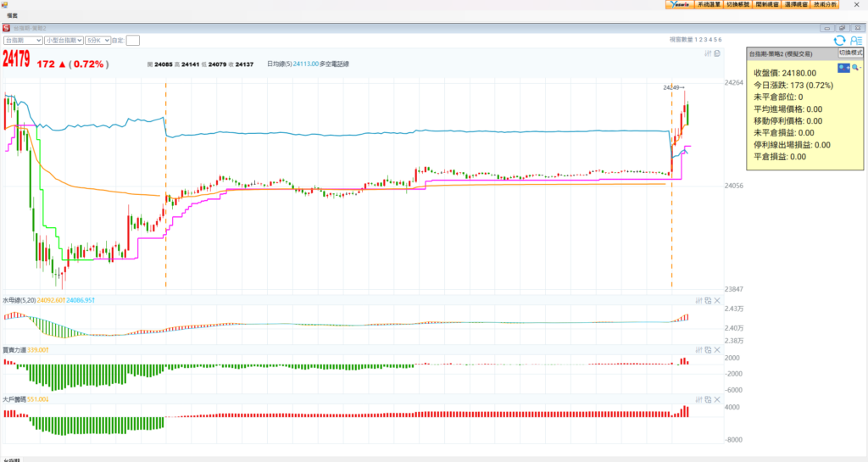868x462 pixels.
Task: Close the 大戶籌碼 indicator panel
Action: (x=717, y=399)
